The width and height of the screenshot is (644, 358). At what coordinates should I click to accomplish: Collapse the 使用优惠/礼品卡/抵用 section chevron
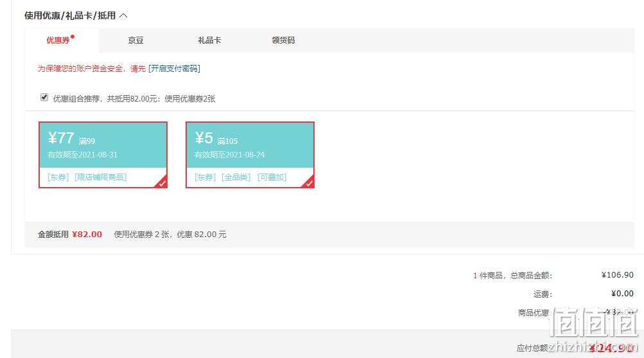pos(123,15)
